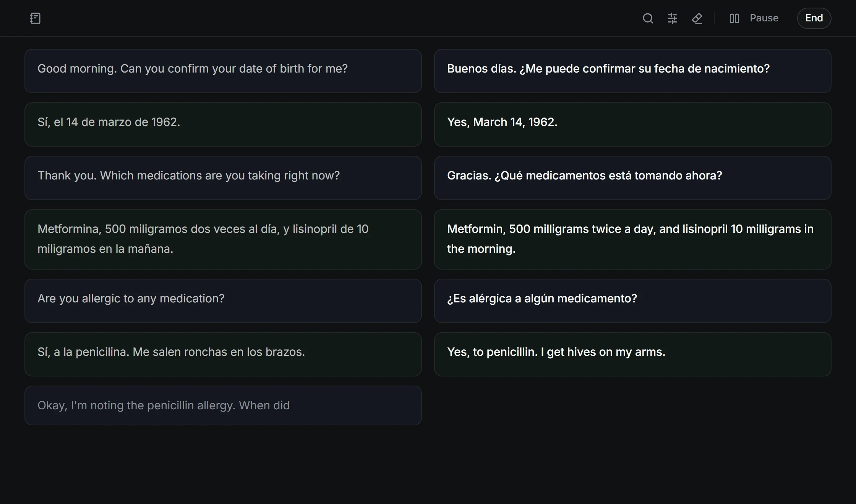
Task: Click in-progress 'Okay, I'm noting the penicillin' card
Action: 223,405
